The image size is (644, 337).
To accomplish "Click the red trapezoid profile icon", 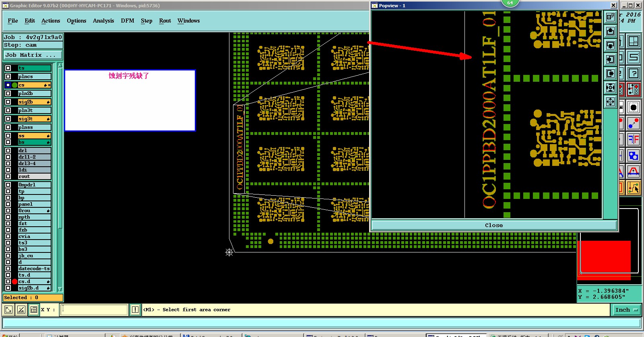I will pos(634,172).
